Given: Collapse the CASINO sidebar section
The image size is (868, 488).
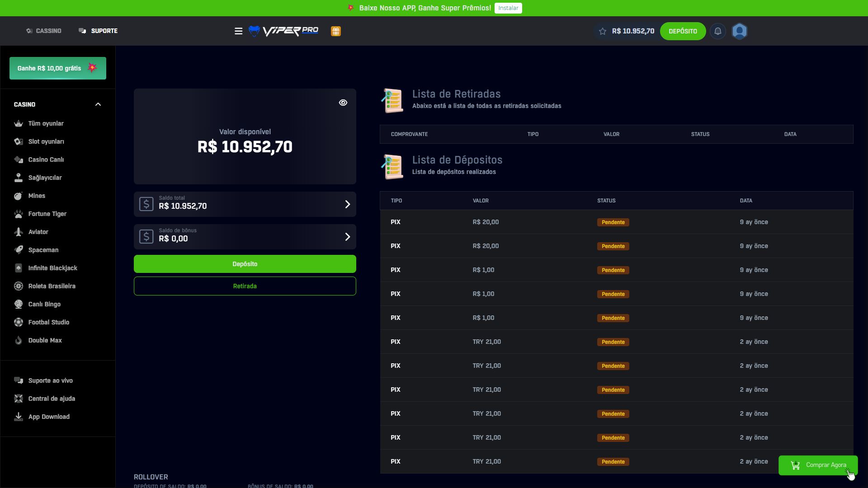Looking at the screenshot, I should pyautogui.click(x=98, y=104).
